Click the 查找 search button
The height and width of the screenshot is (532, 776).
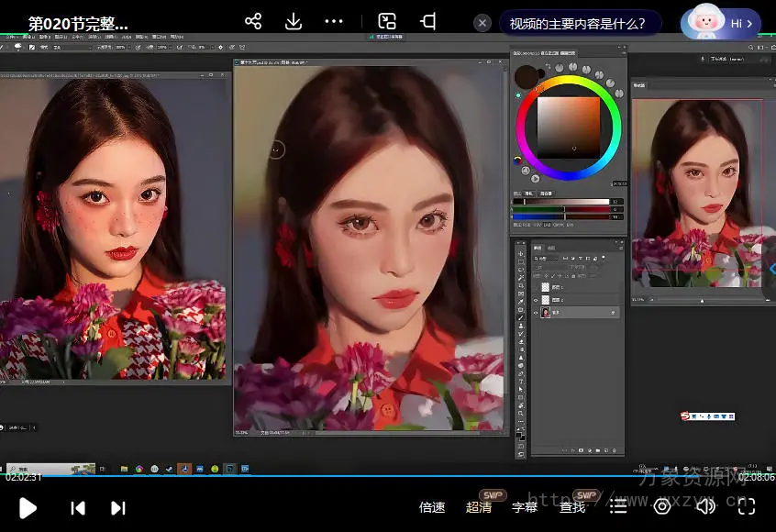point(572,507)
